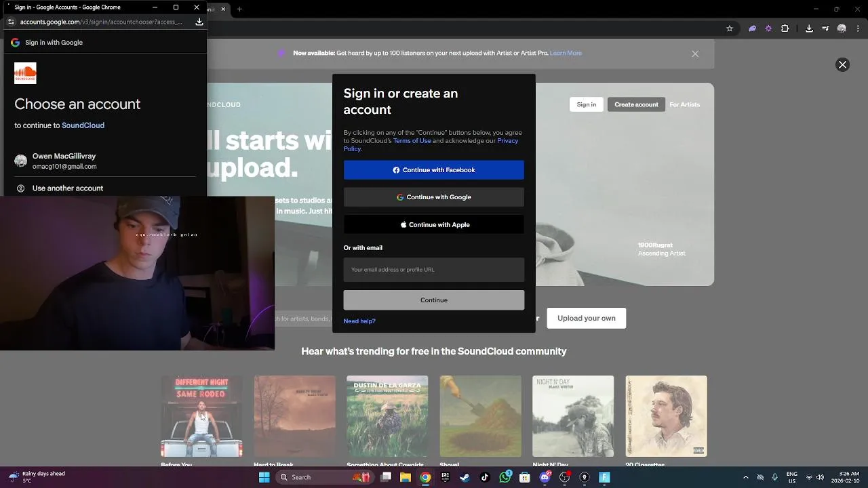Click the purple gear-shaped extension icon
Viewport: 868px width, 488px height.
[768, 28]
